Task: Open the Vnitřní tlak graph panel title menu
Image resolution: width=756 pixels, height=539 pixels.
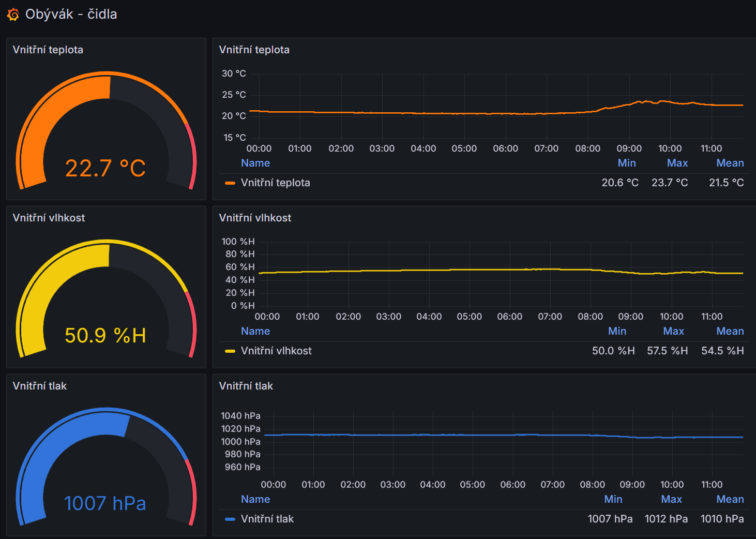Action: [x=246, y=386]
